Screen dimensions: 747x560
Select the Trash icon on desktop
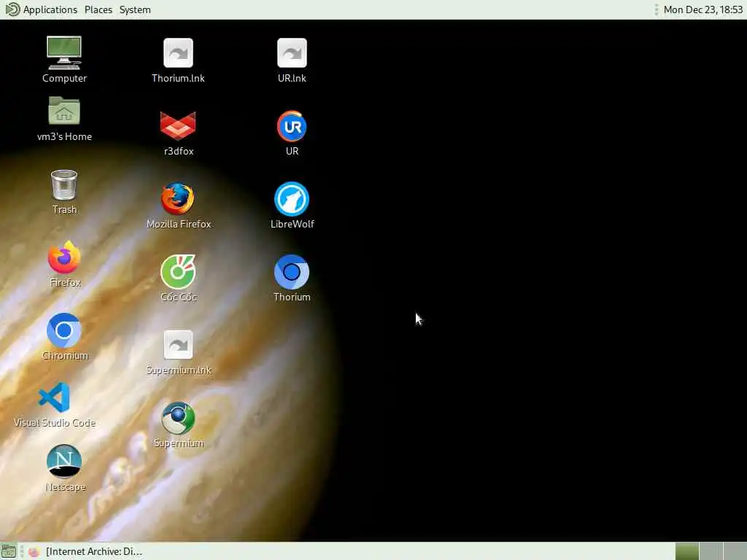click(x=64, y=184)
